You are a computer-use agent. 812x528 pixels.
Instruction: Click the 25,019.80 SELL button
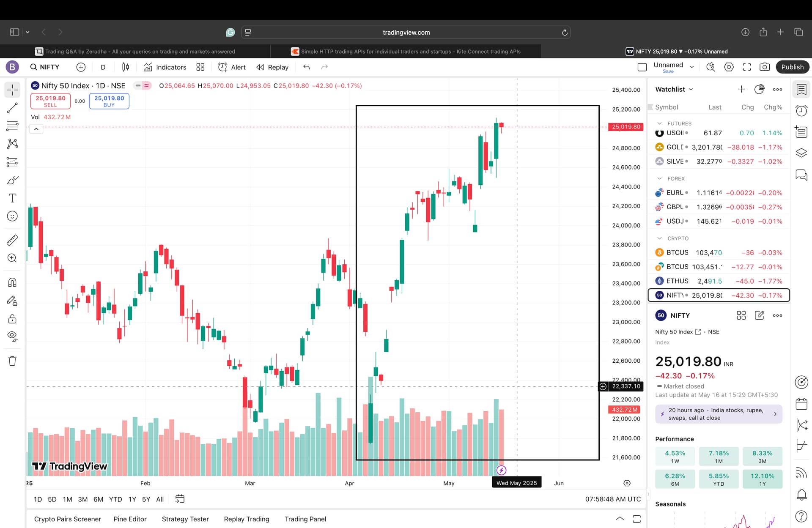(50, 101)
